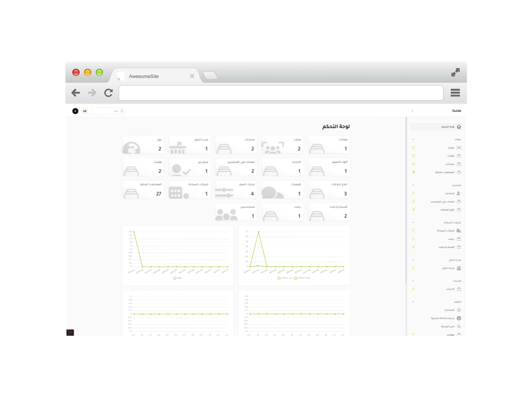This screenshot has width=532, height=399.
Task: Toggle قيمة الطلبات legend box in chart
Action: (296, 278)
